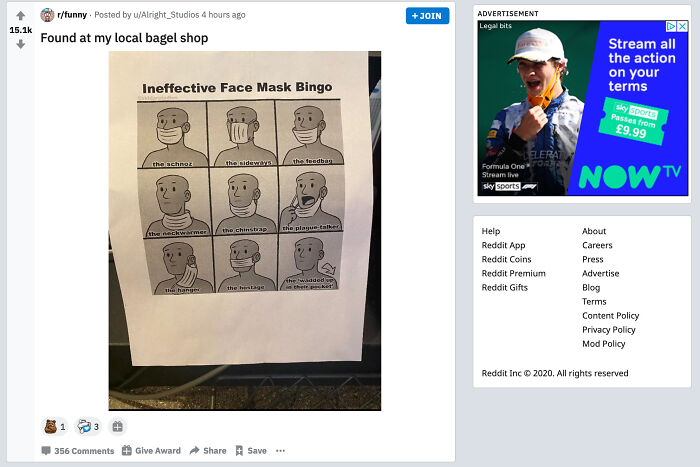
Task: Give Award to this post
Action: tap(152, 451)
